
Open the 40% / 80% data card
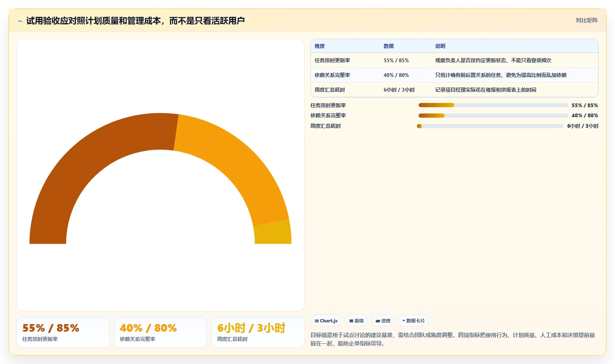coord(160,332)
